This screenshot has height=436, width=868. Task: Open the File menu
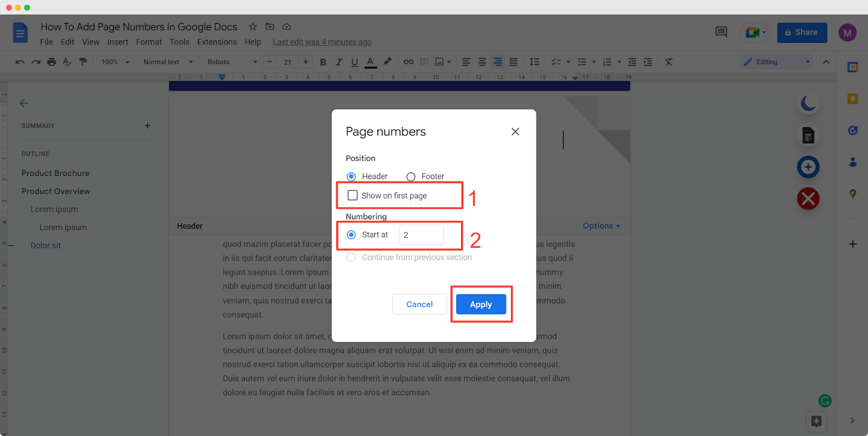coord(47,42)
